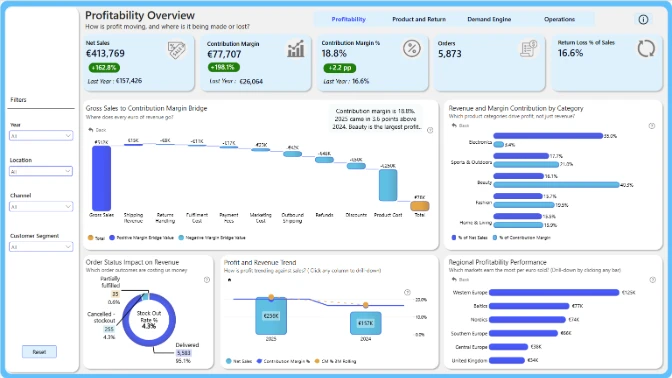Open the Customer Segment filter dropdown
This screenshot has height=378, width=672.
(x=41, y=247)
